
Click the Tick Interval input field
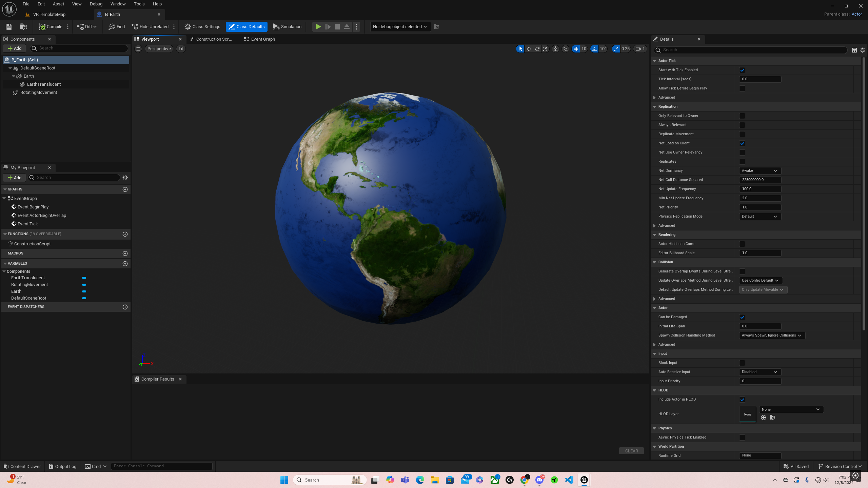click(x=760, y=79)
